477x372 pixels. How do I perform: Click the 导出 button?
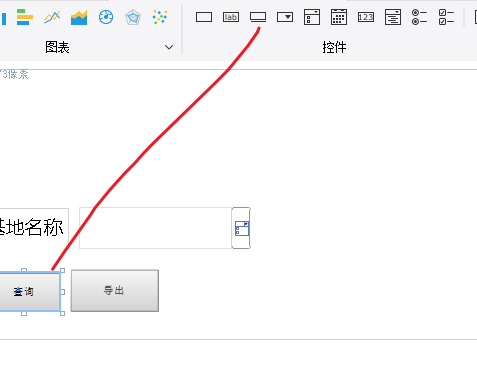(115, 291)
